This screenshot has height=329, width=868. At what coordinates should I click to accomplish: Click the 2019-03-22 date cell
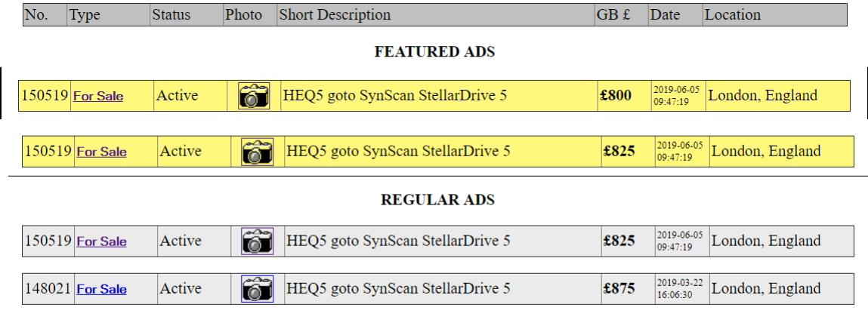click(x=682, y=289)
